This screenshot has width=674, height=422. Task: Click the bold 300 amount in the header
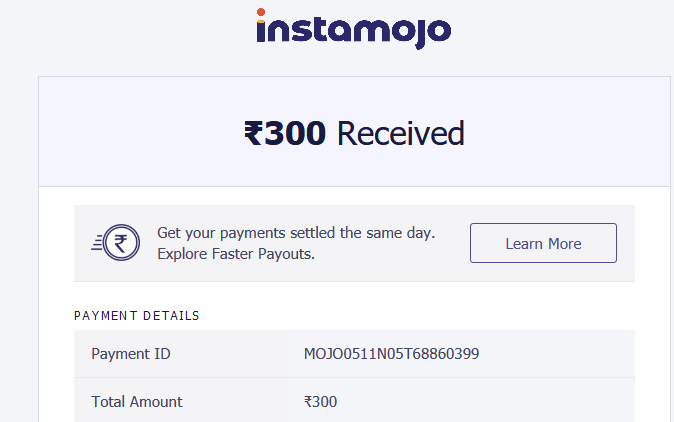click(x=295, y=133)
